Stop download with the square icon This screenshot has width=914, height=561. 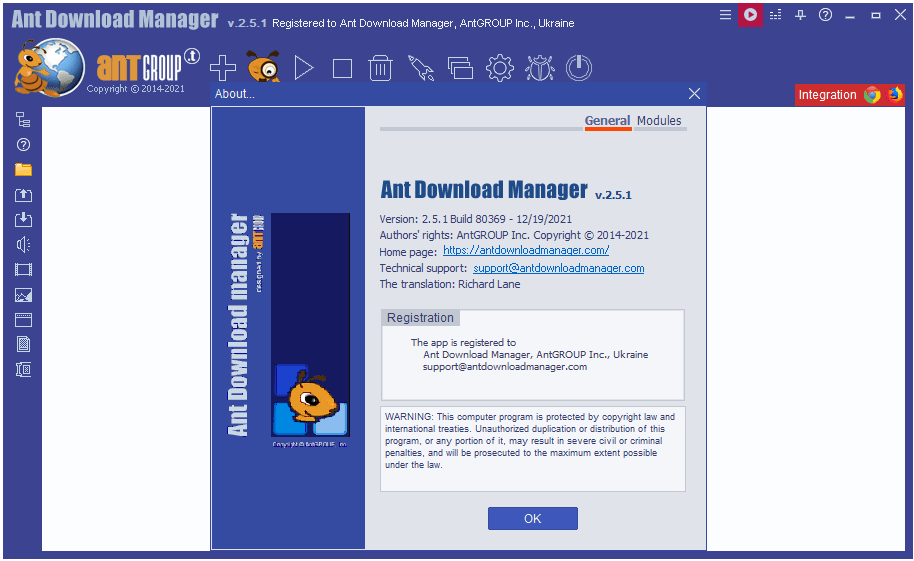[x=342, y=68]
